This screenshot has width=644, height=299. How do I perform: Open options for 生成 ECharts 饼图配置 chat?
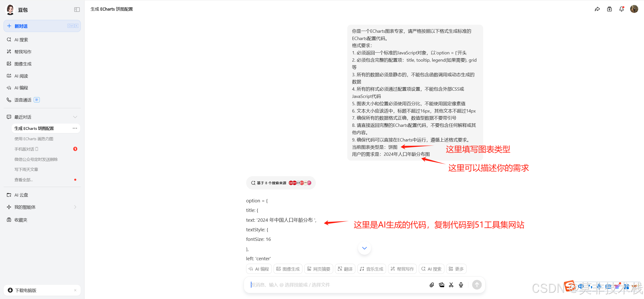tap(75, 128)
